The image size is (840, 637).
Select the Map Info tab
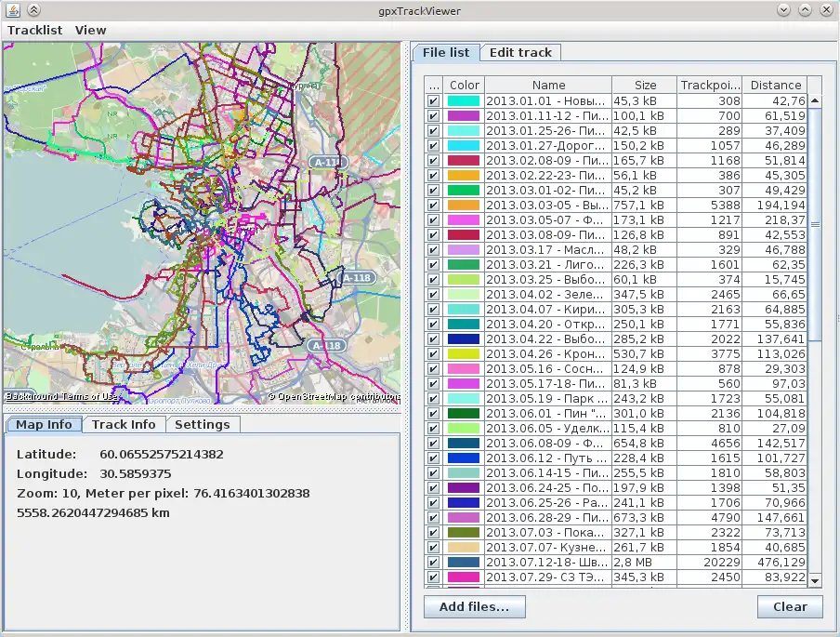44,424
